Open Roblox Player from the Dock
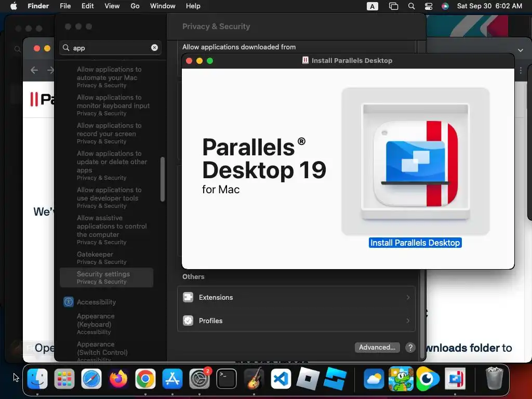The width and height of the screenshot is (532, 399). 308,379
